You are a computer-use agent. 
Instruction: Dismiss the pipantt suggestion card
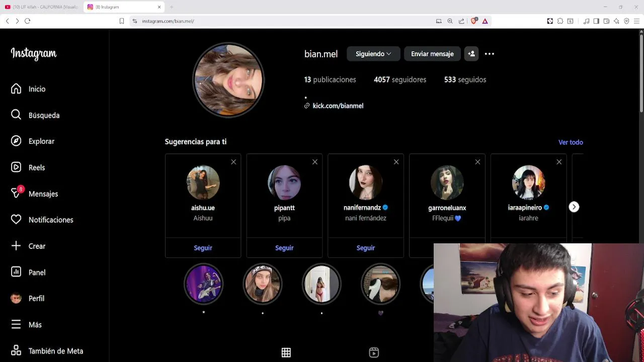315,162
